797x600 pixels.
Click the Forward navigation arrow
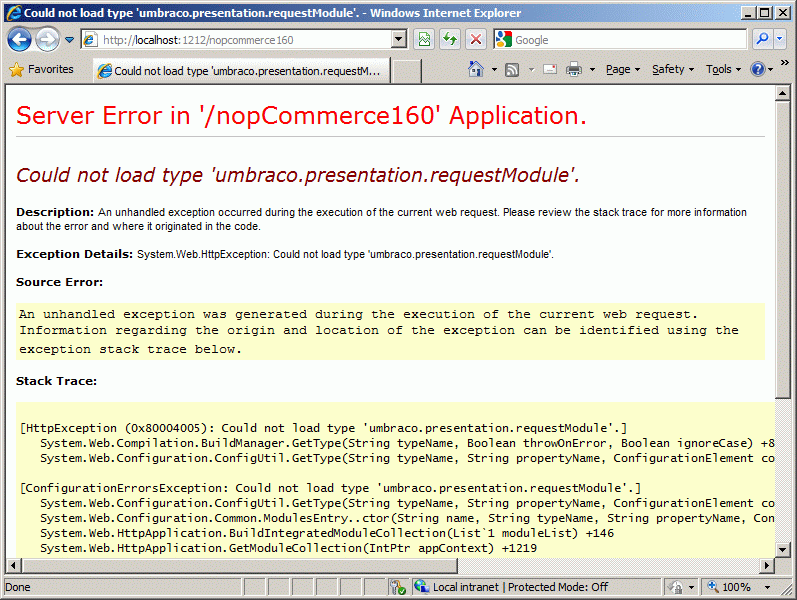coord(47,39)
